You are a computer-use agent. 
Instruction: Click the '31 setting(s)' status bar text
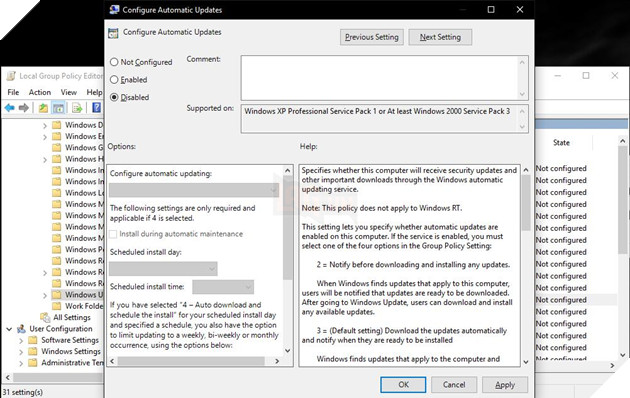[x=22, y=392]
